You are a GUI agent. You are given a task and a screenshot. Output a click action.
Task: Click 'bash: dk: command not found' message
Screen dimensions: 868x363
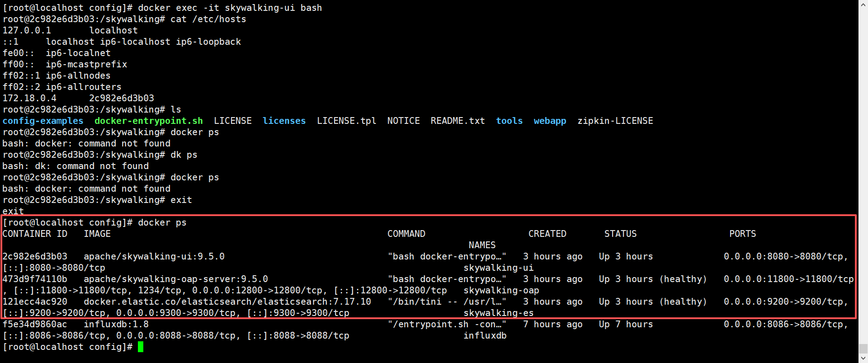[x=75, y=166]
